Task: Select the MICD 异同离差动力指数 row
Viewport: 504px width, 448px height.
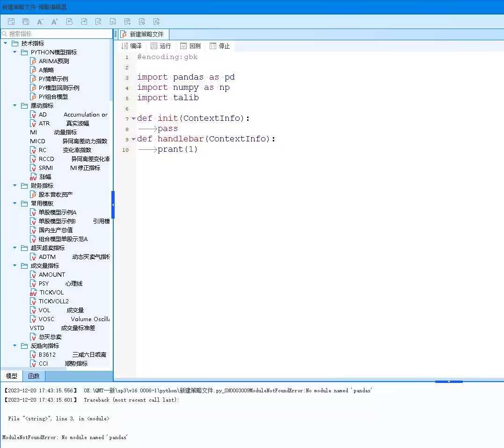Action: pos(68,141)
